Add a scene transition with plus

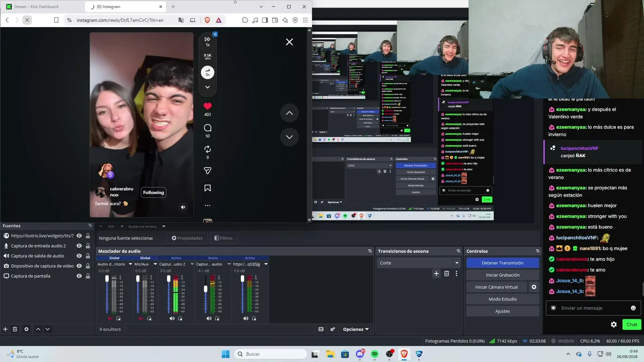point(436,274)
